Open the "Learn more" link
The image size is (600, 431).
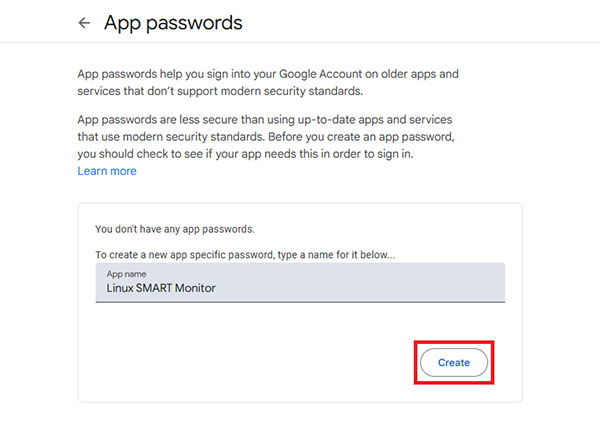[107, 171]
